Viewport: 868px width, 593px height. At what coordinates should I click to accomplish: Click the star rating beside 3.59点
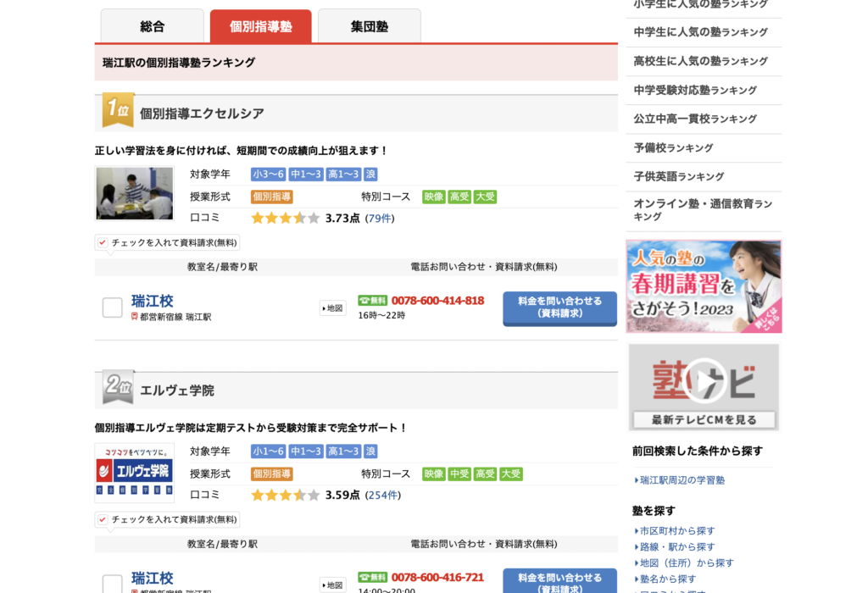[286, 495]
